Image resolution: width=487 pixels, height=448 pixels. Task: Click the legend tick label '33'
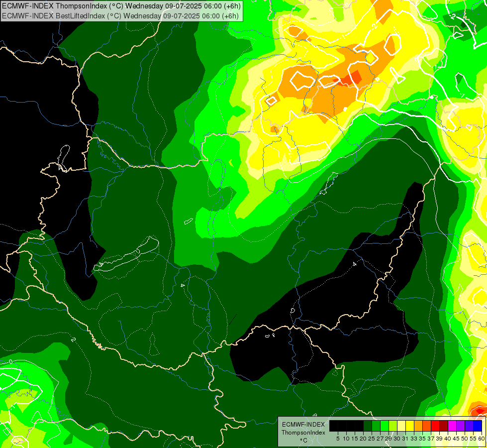(x=414, y=439)
